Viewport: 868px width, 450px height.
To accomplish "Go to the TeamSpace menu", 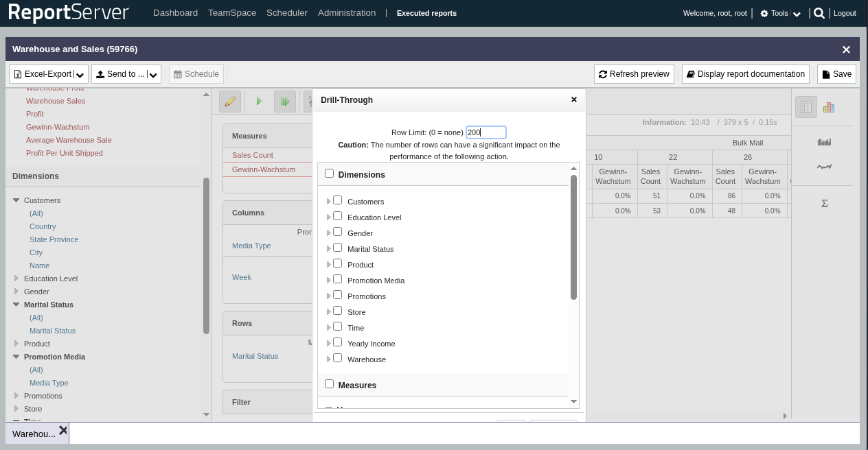I will [232, 13].
